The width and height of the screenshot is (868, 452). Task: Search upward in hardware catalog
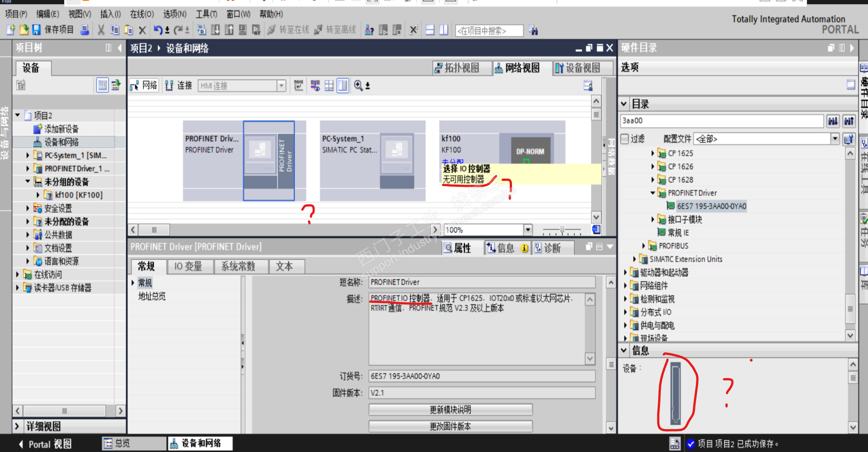click(849, 121)
